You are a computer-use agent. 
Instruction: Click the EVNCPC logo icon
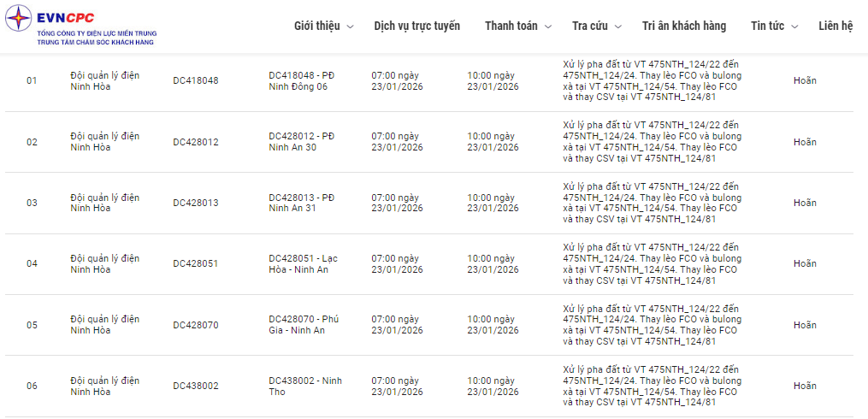click(21, 21)
